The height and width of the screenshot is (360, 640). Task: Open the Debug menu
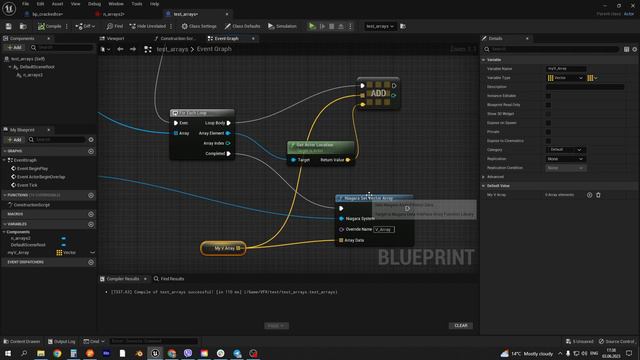point(94,4)
